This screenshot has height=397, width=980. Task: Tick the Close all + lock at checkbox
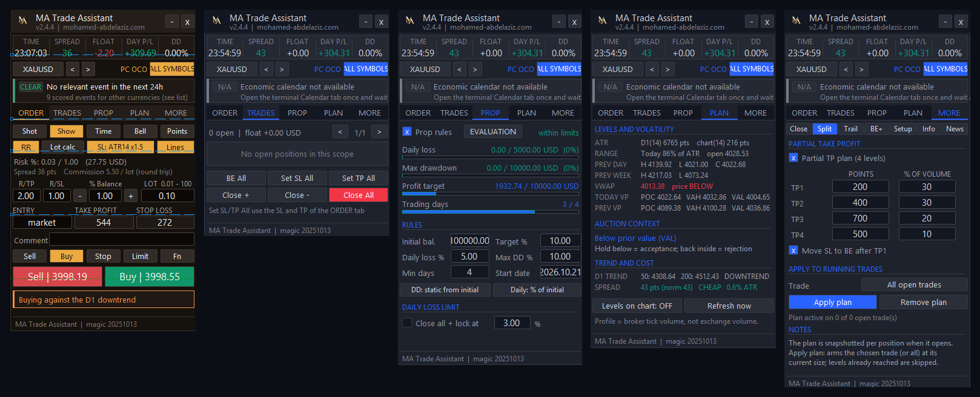407,323
